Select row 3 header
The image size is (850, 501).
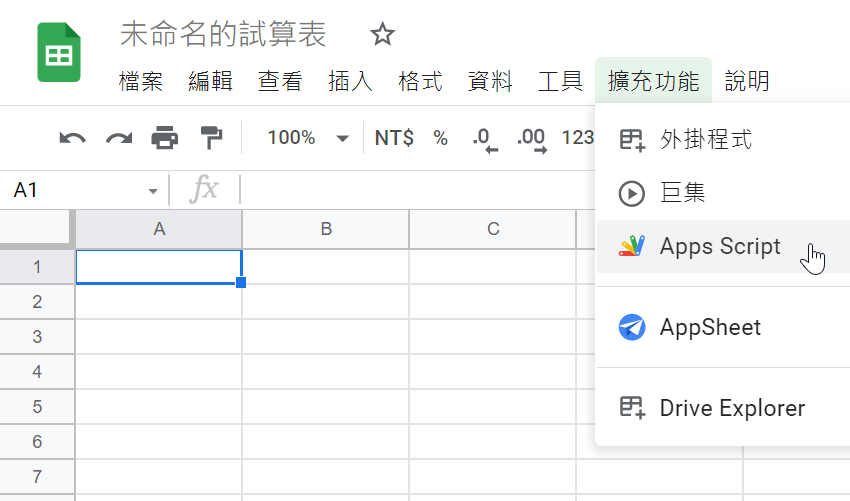[x=37, y=337]
